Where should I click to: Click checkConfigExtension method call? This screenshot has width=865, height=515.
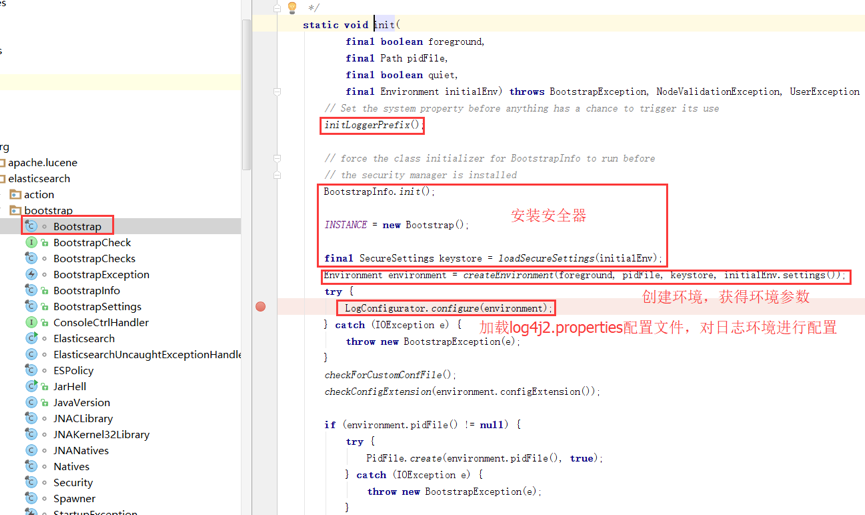378,391
